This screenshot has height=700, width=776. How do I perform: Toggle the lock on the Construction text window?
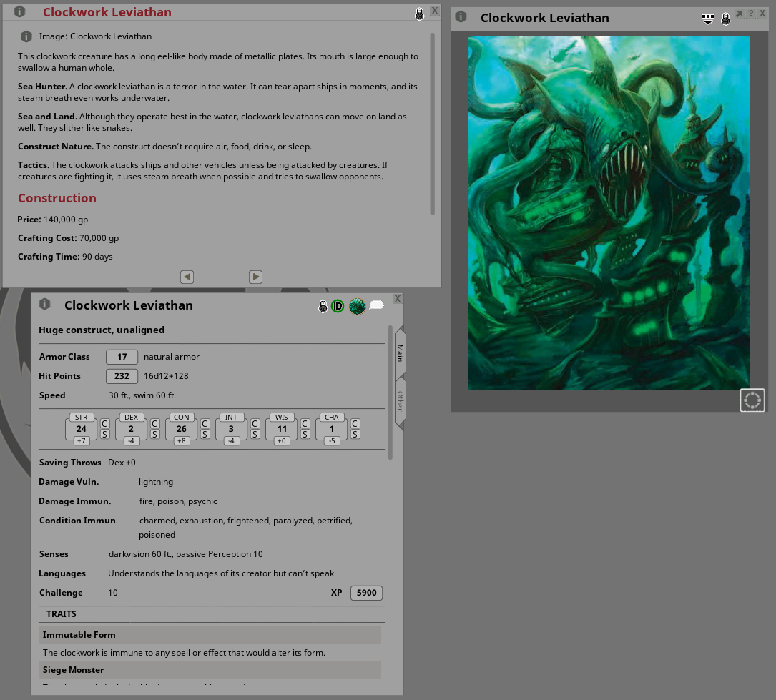(x=420, y=14)
